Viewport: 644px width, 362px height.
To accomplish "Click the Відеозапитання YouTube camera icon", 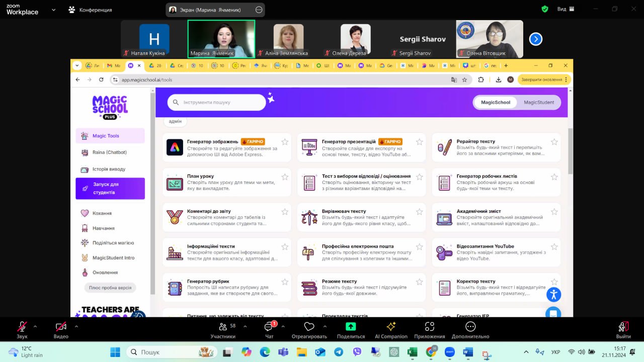I will (x=444, y=252).
